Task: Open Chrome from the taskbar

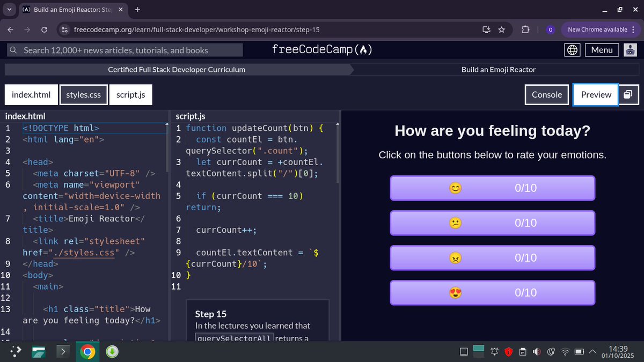Action: [x=87, y=351]
